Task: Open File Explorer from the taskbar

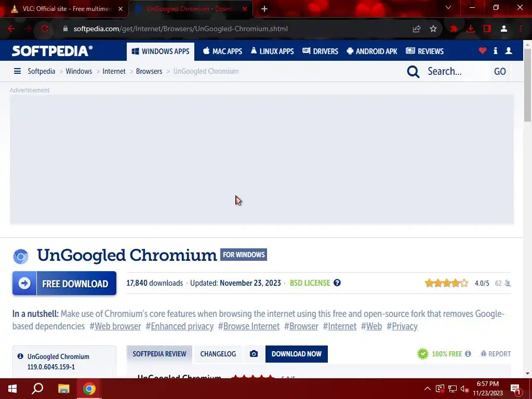Action: coord(63,389)
